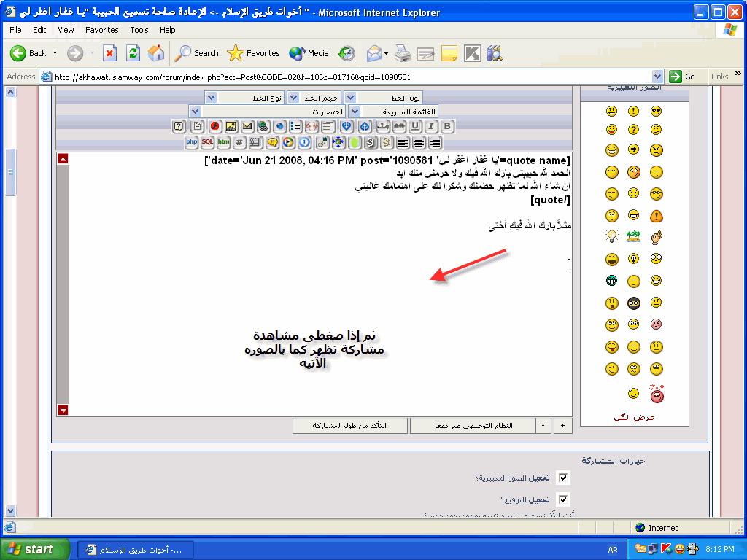Open the font color dropdown
Viewport: 747px width, 560px height.
pyautogui.click(x=349, y=97)
